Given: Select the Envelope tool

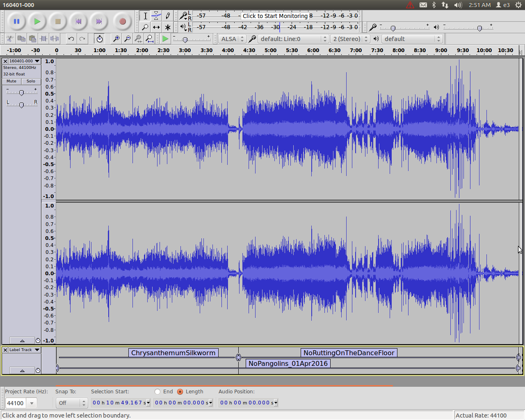Looking at the screenshot, I should 156,16.
